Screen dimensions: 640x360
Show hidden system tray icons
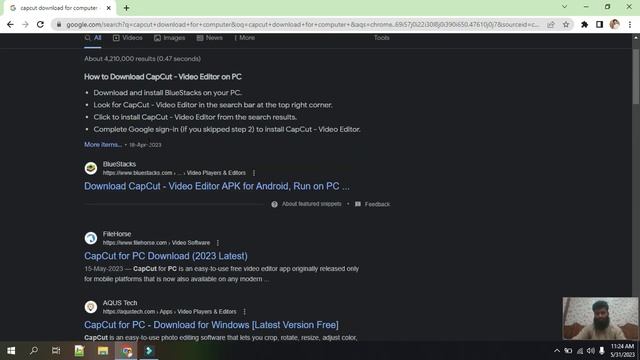(x=557, y=351)
